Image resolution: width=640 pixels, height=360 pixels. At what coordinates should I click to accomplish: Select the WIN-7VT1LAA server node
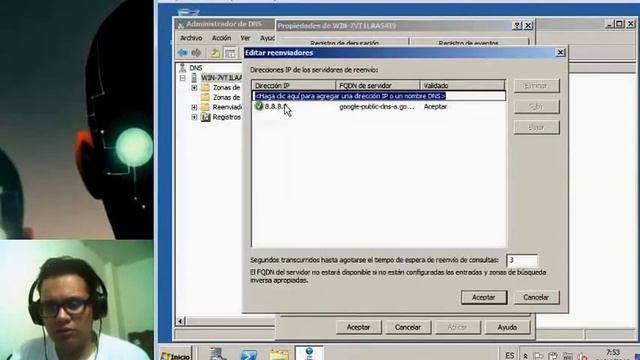point(221,78)
